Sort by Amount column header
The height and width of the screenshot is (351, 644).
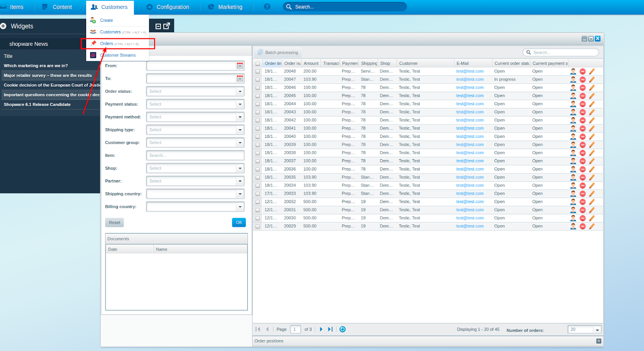pos(311,63)
